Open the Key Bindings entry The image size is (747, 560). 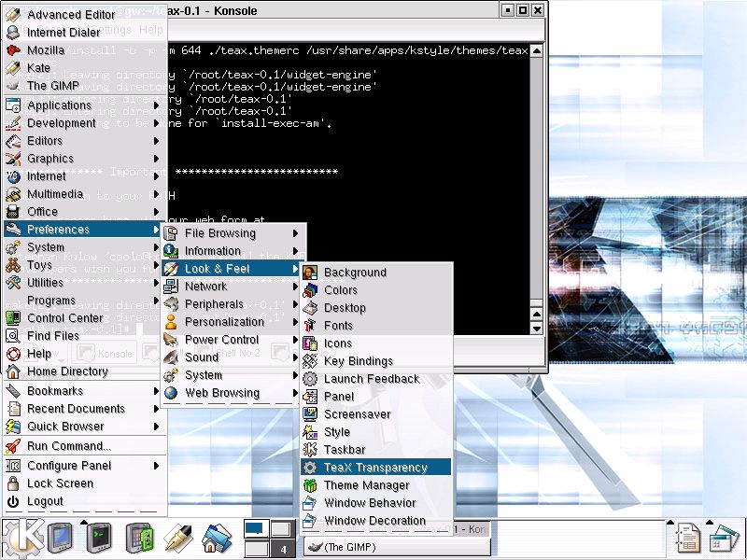point(376,361)
